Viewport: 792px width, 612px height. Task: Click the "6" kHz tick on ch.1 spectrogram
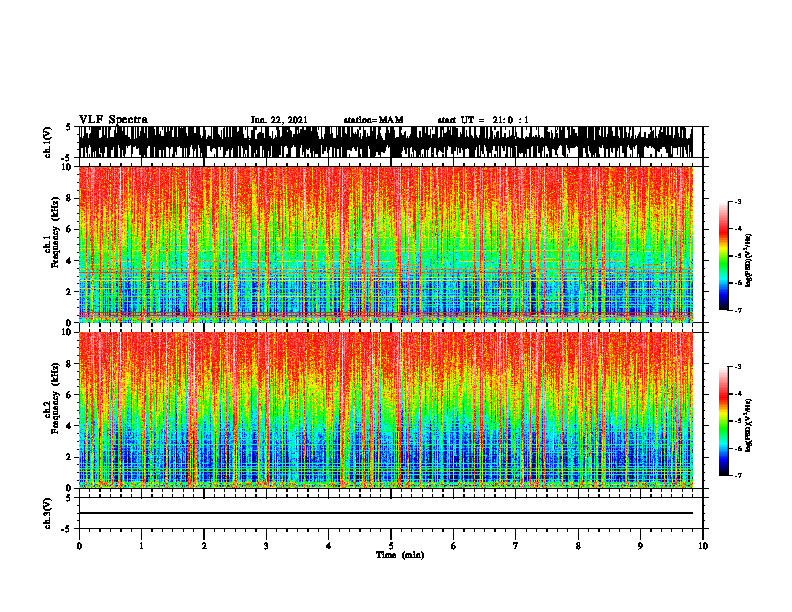coord(69,229)
